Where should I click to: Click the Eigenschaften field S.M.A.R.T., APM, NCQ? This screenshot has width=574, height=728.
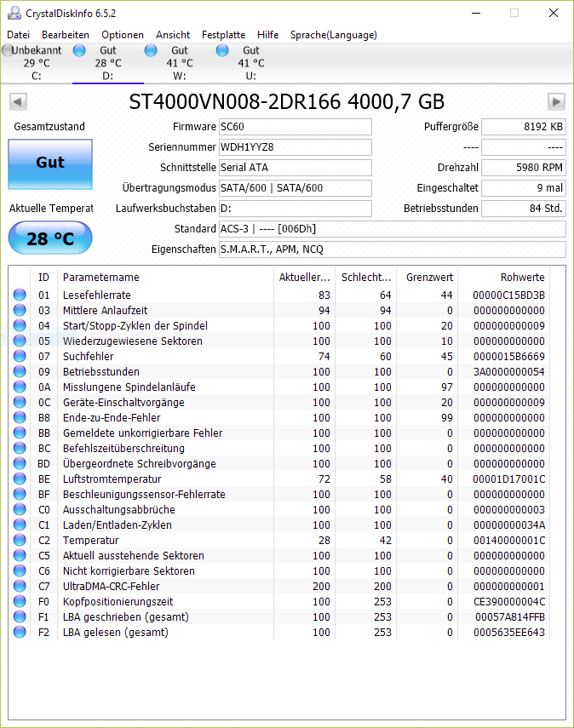pos(393,249)
